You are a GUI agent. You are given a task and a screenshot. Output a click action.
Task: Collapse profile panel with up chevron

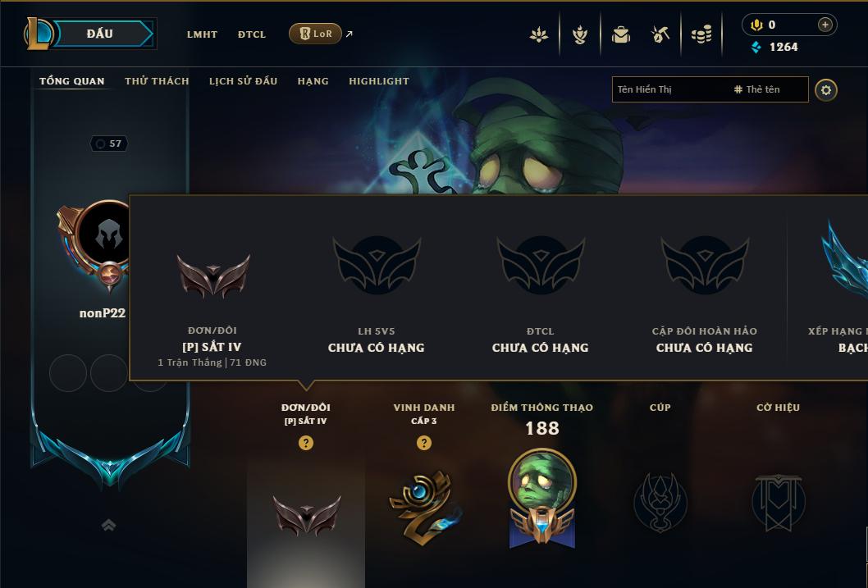point(109,525)
